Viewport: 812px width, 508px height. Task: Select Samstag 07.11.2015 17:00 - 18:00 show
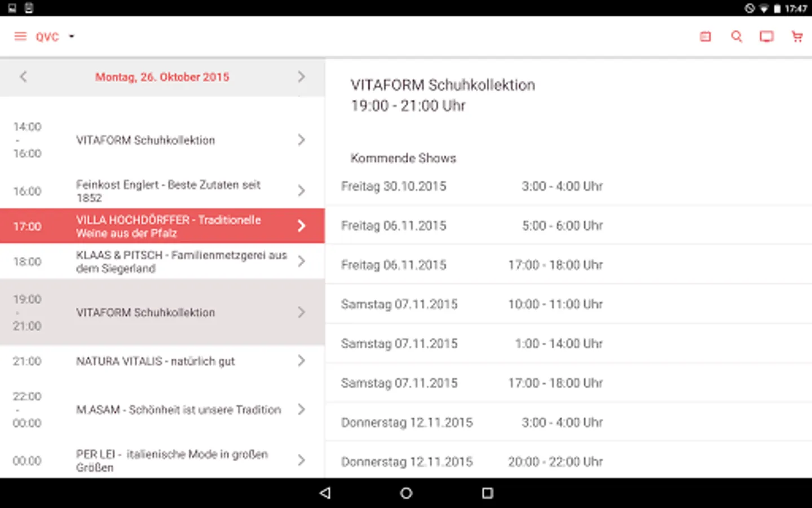coord(568,383)
